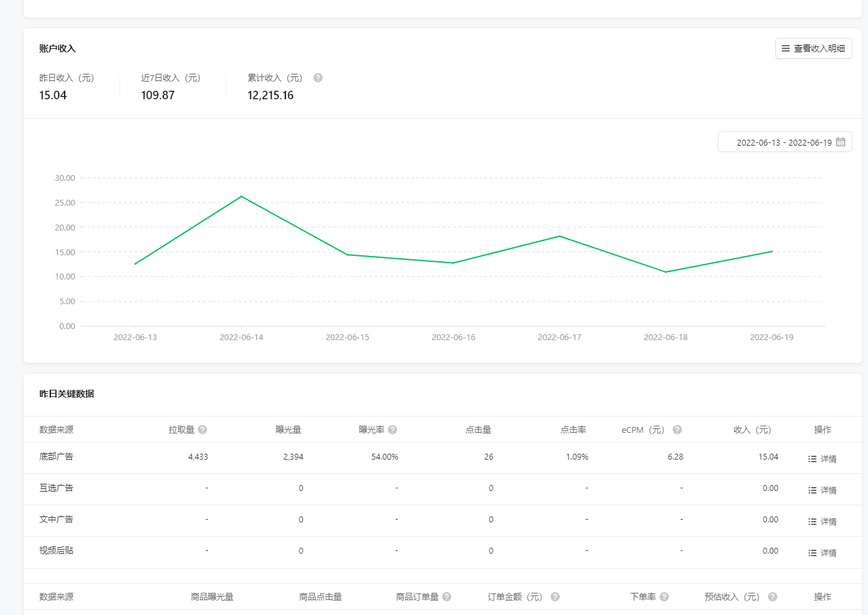
Task: Open 详情 for 互选广告 row
Action: tap(822, 490)
